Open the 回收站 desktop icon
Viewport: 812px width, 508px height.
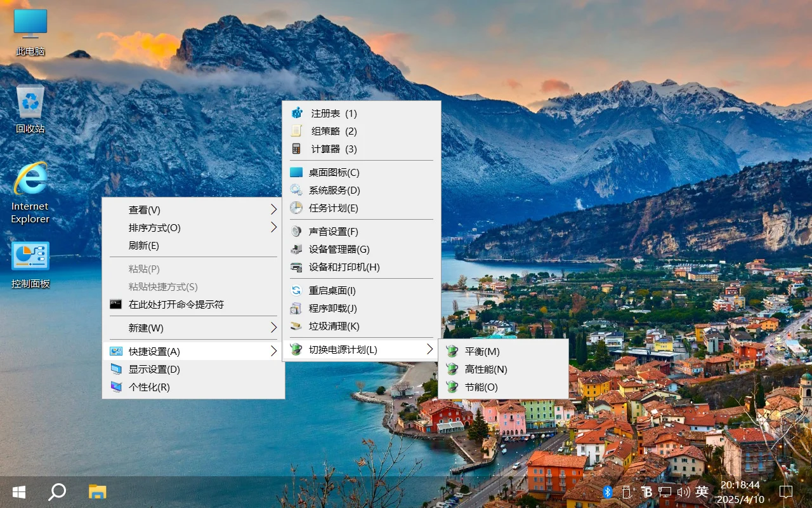click(29, 105)
